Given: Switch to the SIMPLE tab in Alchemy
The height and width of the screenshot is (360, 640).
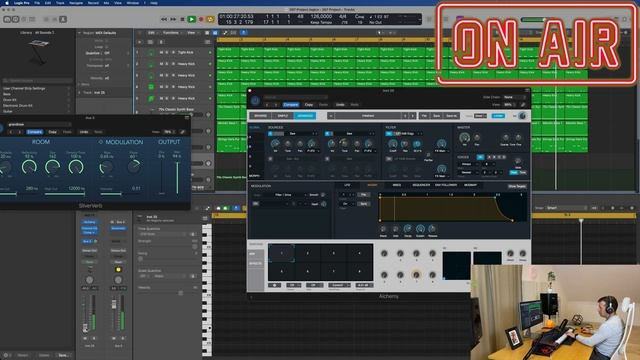Looking at the screenshot, I should 282,116.
